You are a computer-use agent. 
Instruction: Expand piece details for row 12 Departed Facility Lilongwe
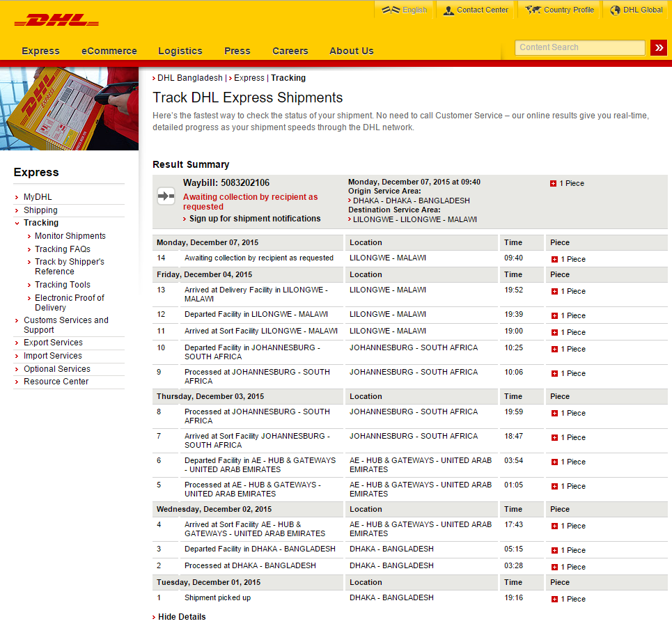tap(554, 315)
